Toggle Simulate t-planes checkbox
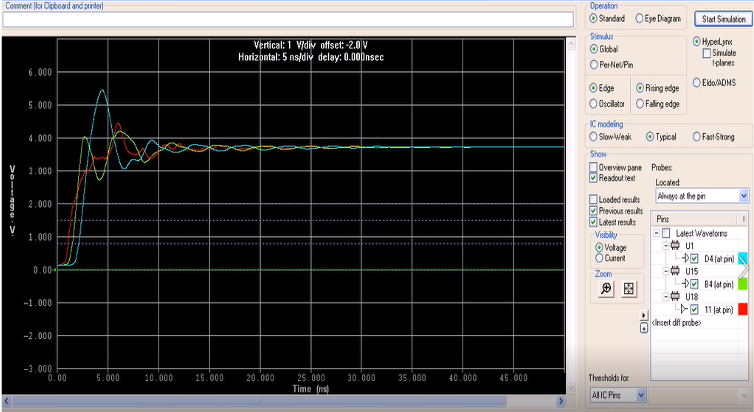 (707, 53)
